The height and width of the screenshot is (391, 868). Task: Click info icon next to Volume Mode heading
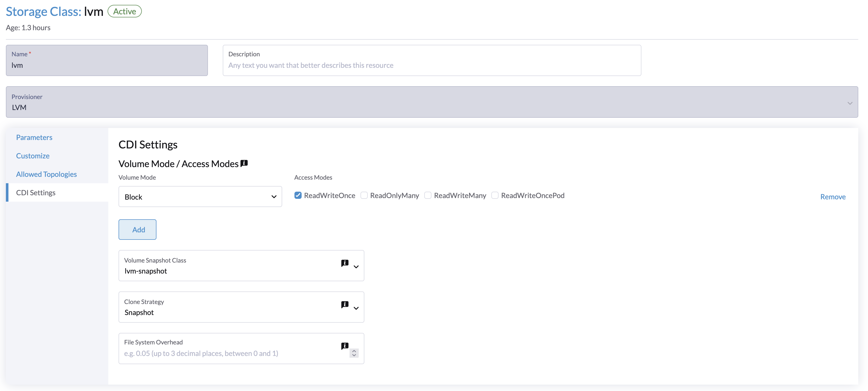244,163
